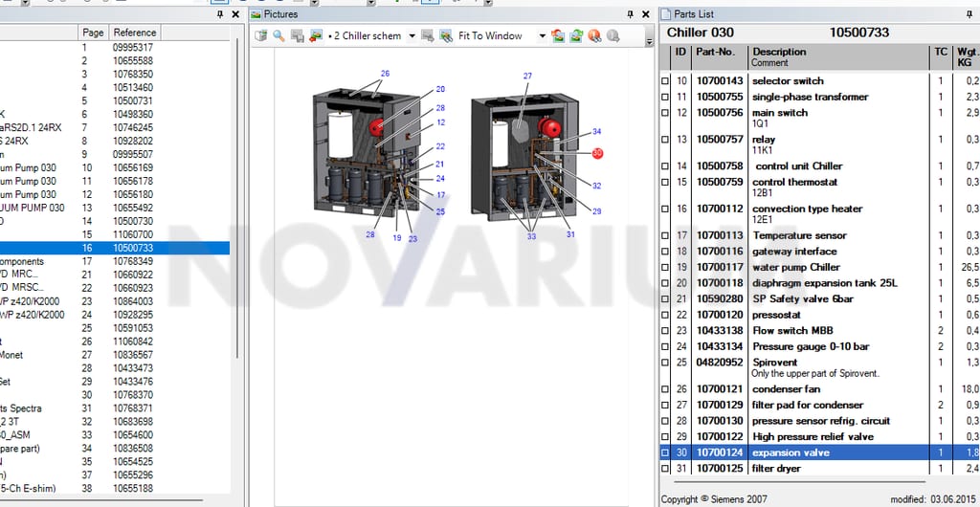980x507 pixels.
Task: Click the zoom-region icon left of Fit To Window
Action: point(446,36)
